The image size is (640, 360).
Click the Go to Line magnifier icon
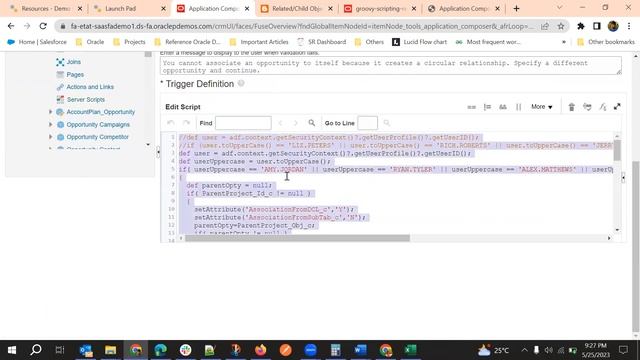coord(387,123)
